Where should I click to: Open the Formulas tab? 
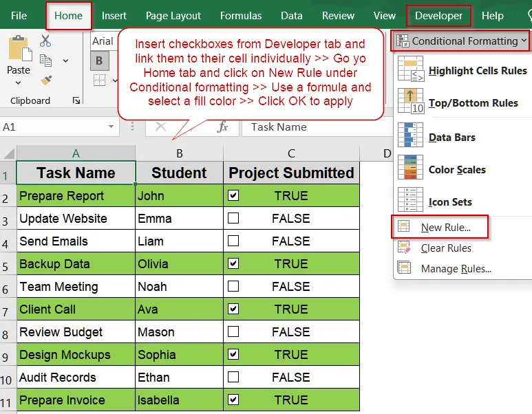coord(241,16)
